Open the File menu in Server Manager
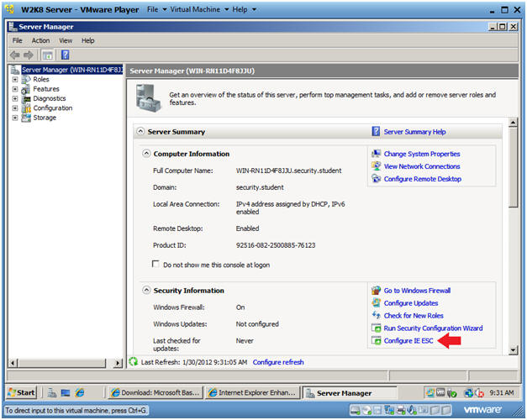The width and height of the screenshot is (527, 420). click(x=17, y=40)
